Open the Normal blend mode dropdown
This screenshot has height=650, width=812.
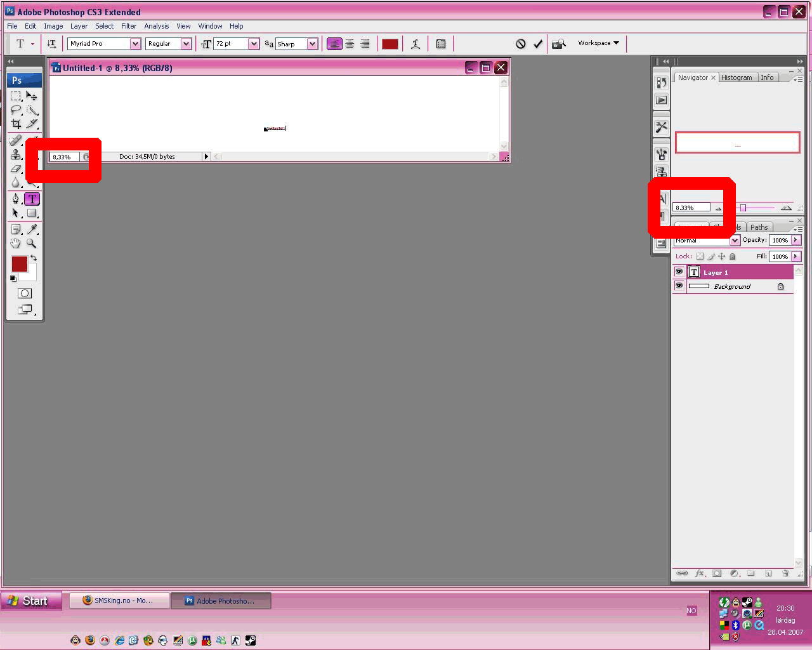(735, 241)
